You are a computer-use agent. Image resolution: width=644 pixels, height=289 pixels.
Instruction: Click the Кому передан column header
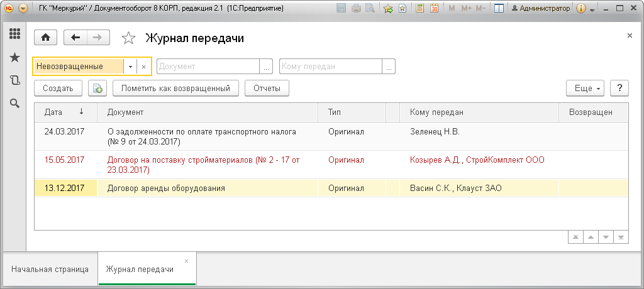(x=479, y=112)
